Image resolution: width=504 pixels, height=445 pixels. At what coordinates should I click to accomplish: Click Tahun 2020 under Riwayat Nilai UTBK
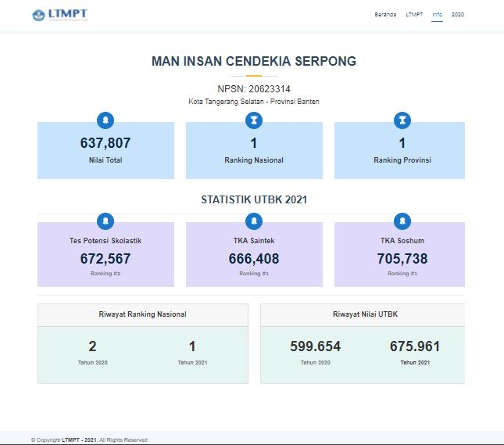[316, 363]
